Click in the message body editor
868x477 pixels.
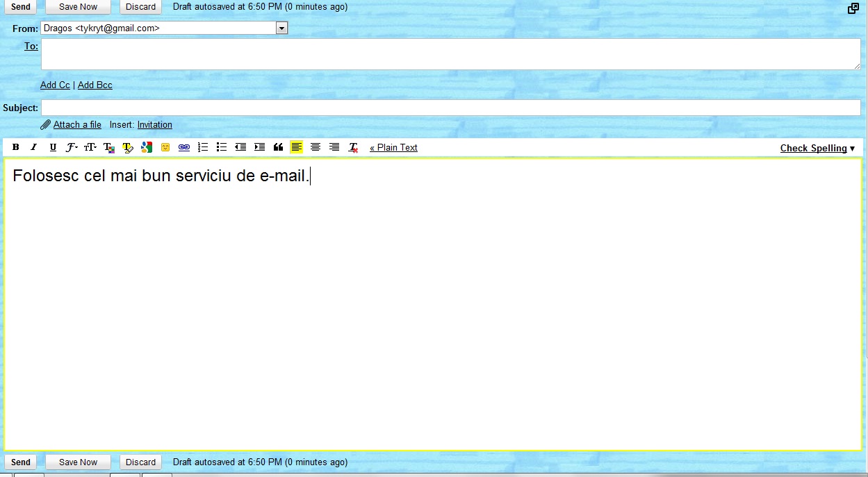coord(433,305)
